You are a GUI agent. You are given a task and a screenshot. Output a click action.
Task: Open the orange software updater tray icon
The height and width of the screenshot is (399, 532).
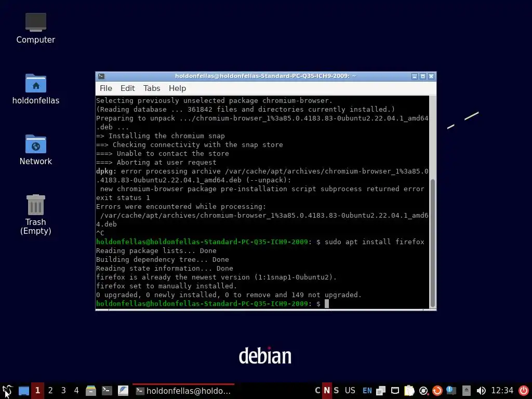[x=437, y=391]
